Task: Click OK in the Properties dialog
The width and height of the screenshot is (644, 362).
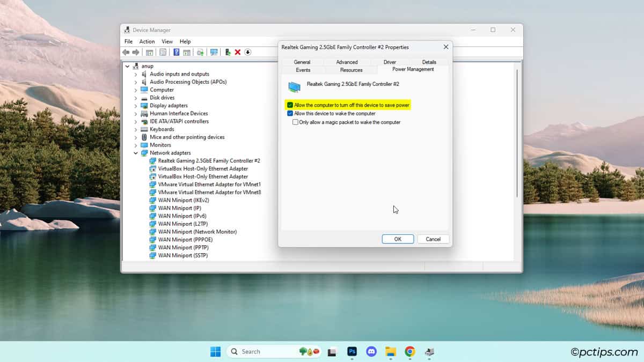Action: point(398,239)
